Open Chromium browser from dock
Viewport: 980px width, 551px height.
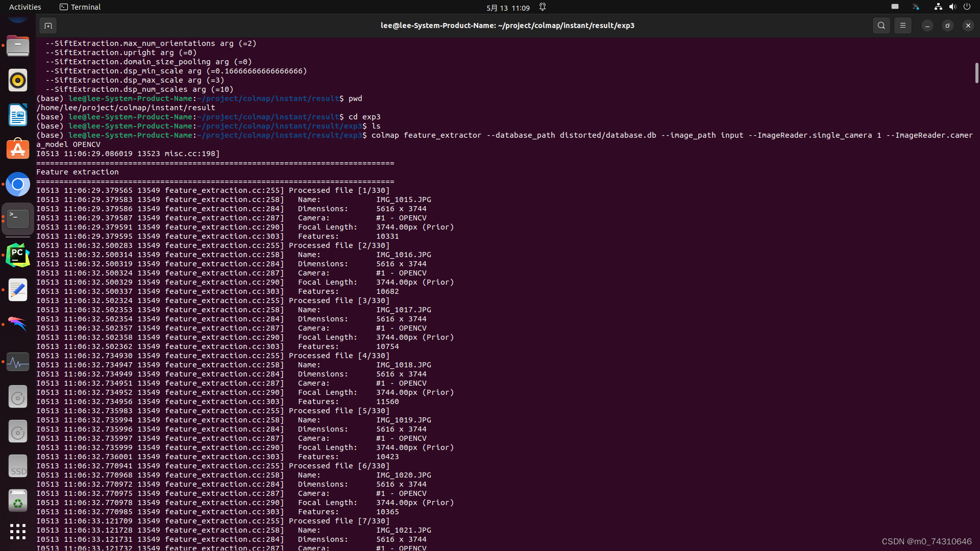click(x=18, y=184)
